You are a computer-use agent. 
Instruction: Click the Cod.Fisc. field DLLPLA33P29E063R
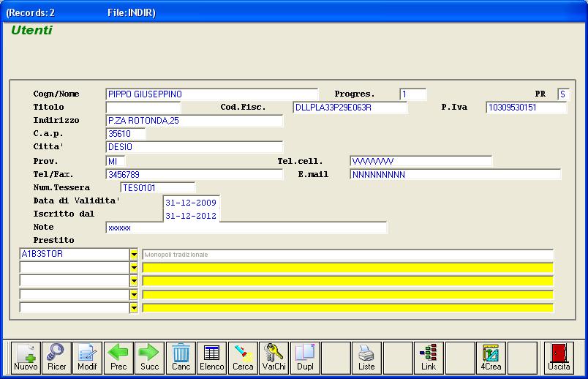(x=350, y=108)
